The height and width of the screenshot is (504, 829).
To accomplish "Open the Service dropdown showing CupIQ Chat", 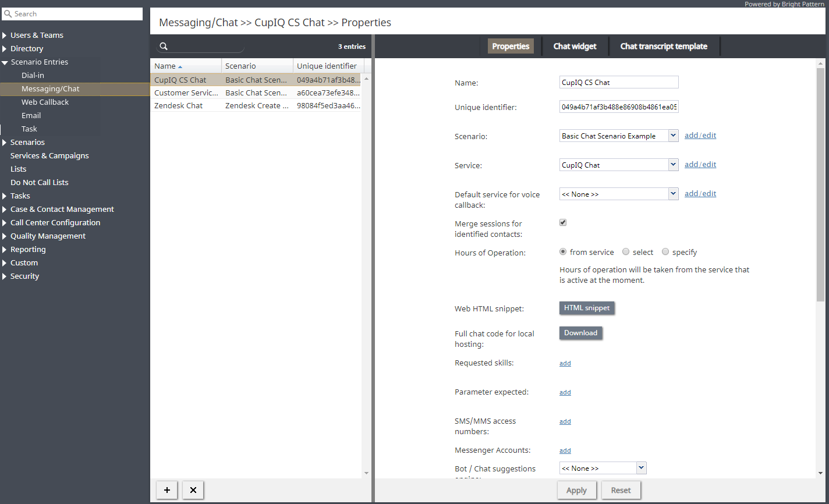I will [673, 165].
